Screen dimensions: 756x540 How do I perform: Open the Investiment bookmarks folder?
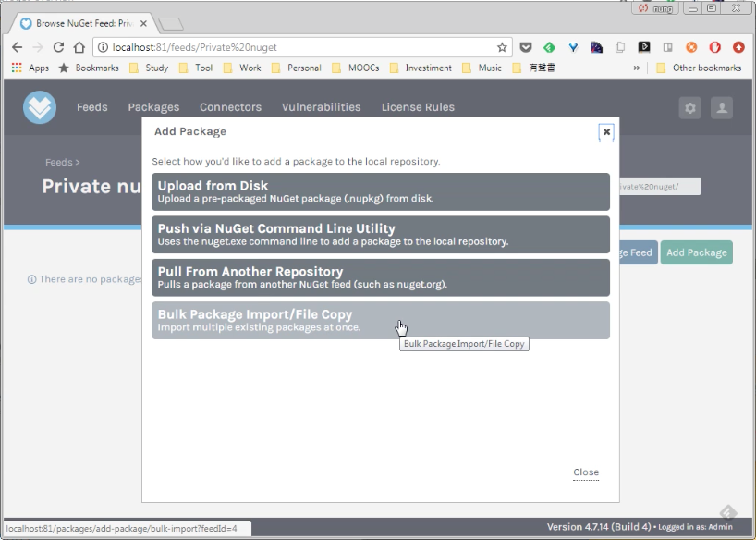point(421,68)
